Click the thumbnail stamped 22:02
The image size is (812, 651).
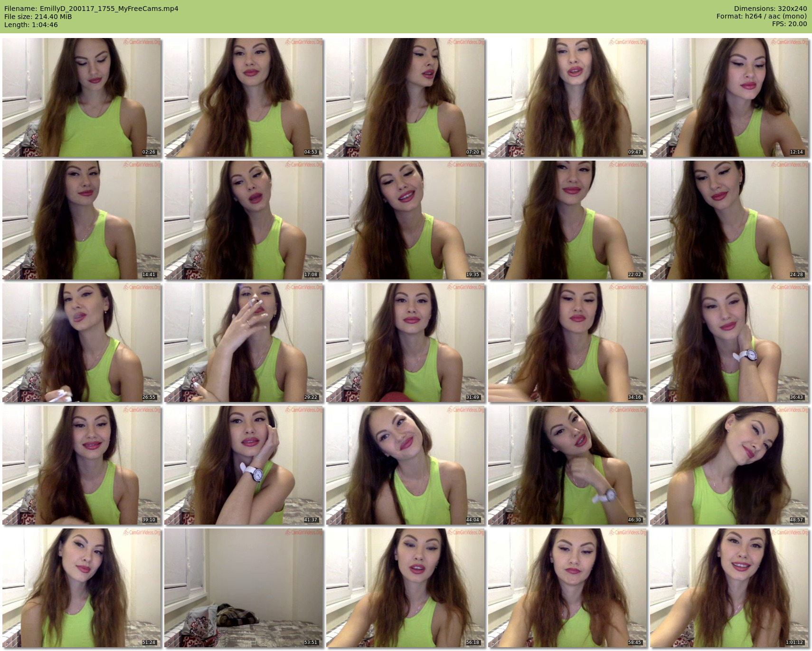coord(567,220)
